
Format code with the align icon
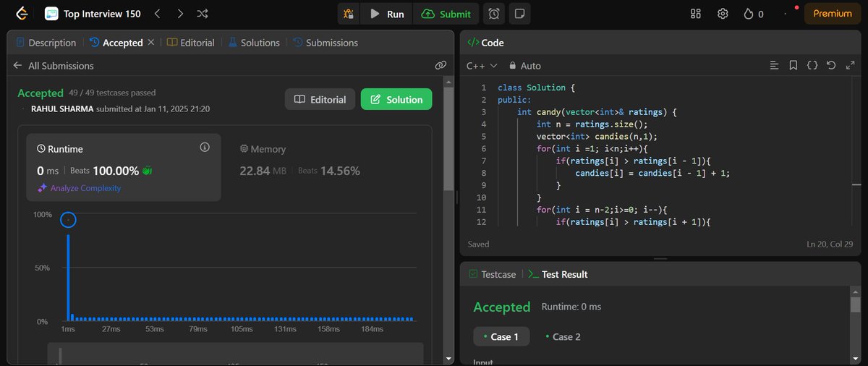click(x=774, y=65)
